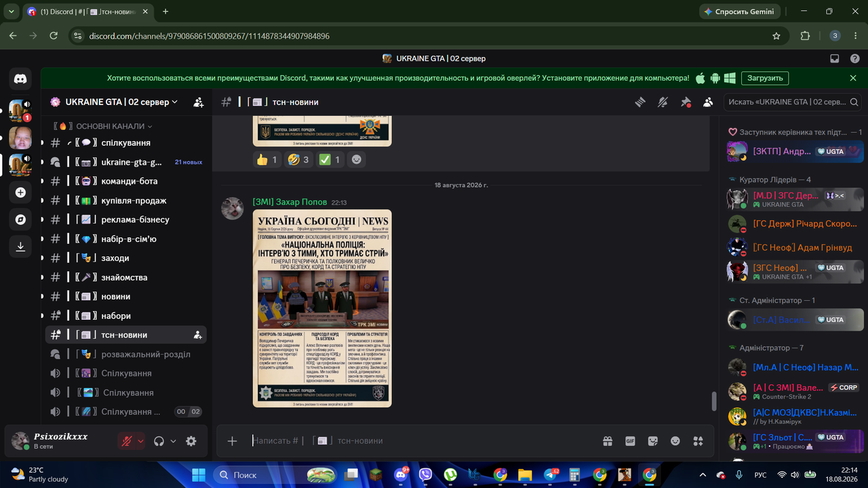The image size is (868, 488).
Task: Click invite icon on тсн-новини channel row
Action: click(197, 335)
